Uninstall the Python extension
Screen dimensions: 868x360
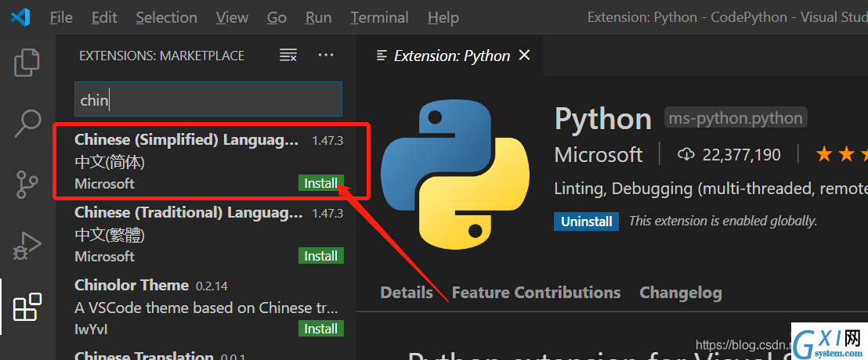point(586,221)
